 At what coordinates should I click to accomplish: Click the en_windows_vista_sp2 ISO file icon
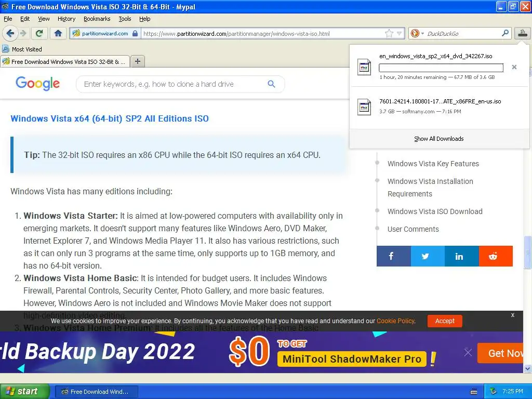tap(364, 67)
